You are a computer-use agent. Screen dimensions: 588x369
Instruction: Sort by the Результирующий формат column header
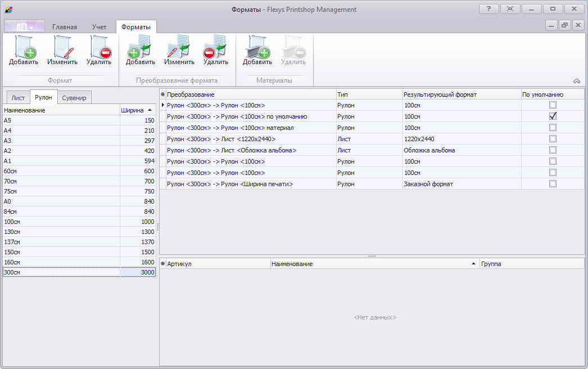click(x=462, y=94)
